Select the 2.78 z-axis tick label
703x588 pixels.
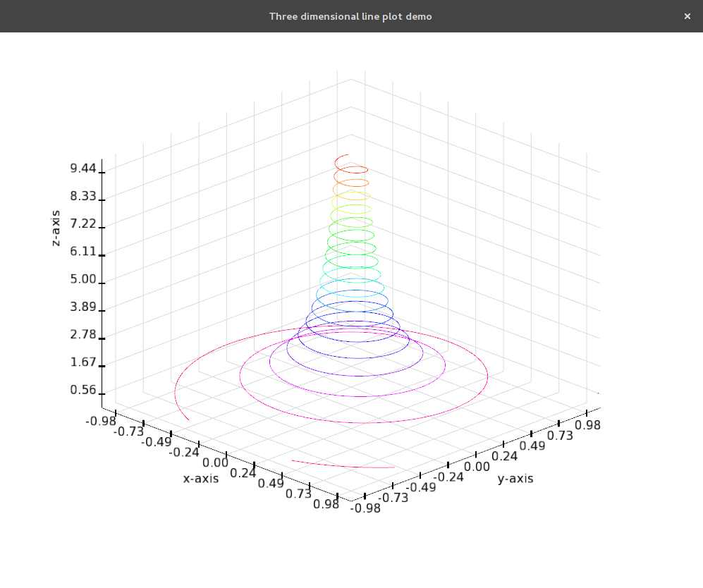(84, 334)
